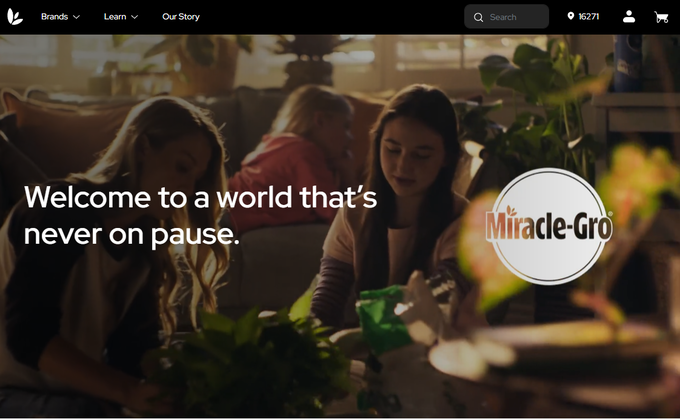Screen dimensions: 680x419
Task: Click the magnifying glass search icon
Action: [478, 17]
